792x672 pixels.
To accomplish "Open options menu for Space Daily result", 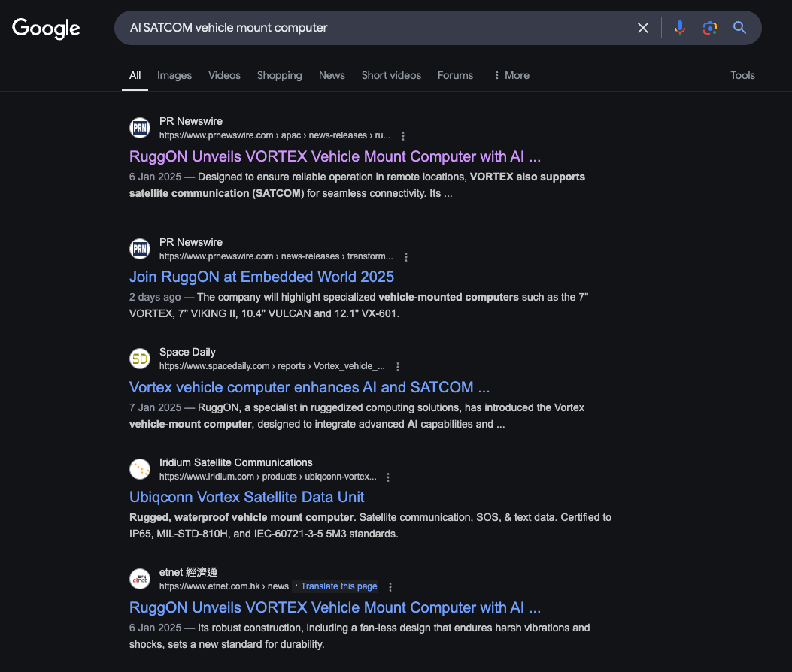I will [x=398, y=367].
